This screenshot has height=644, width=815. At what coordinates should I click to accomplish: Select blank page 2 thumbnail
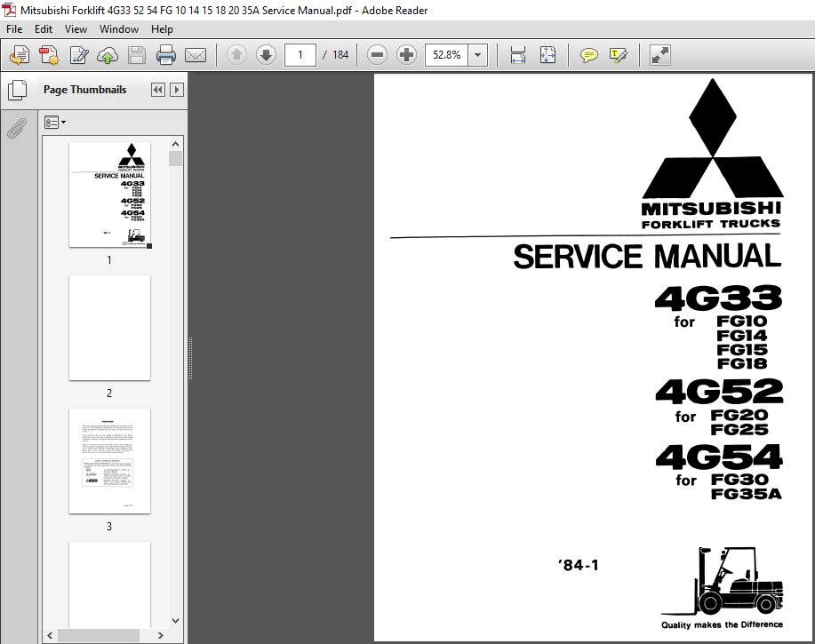(x=109, y=328)
